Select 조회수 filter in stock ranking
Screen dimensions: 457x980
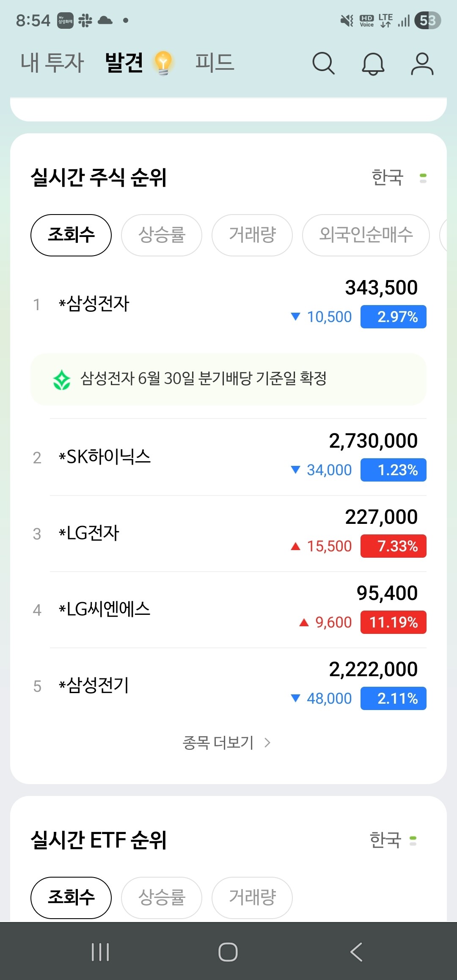click(x=71, y=235)
